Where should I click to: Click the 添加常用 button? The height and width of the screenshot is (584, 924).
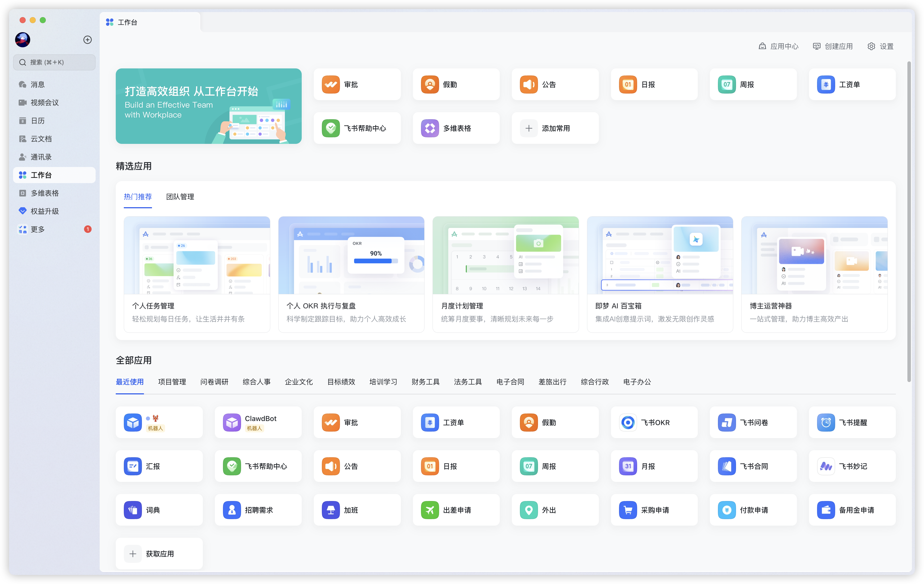[x=555, y=128]
